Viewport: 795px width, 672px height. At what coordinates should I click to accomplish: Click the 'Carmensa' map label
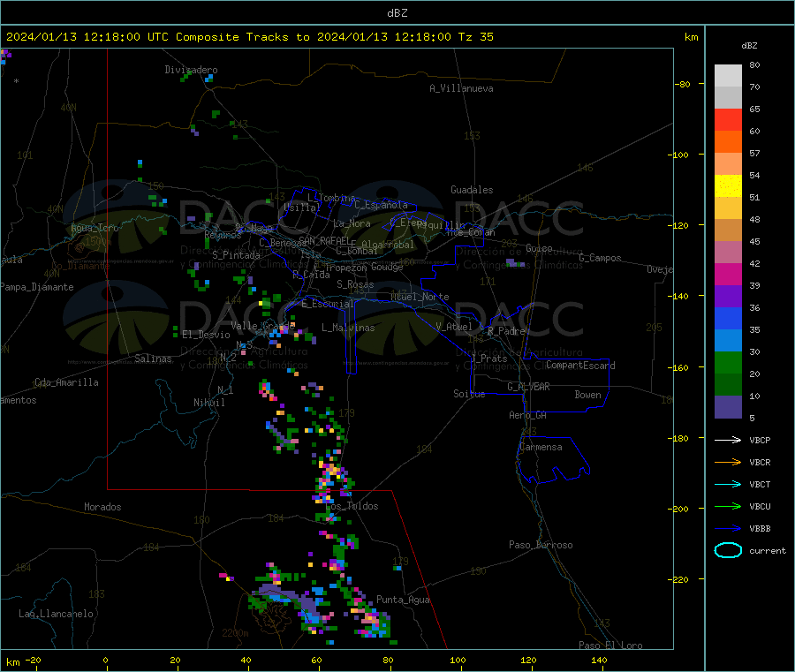pyautogui.click(x=541, y=447)
